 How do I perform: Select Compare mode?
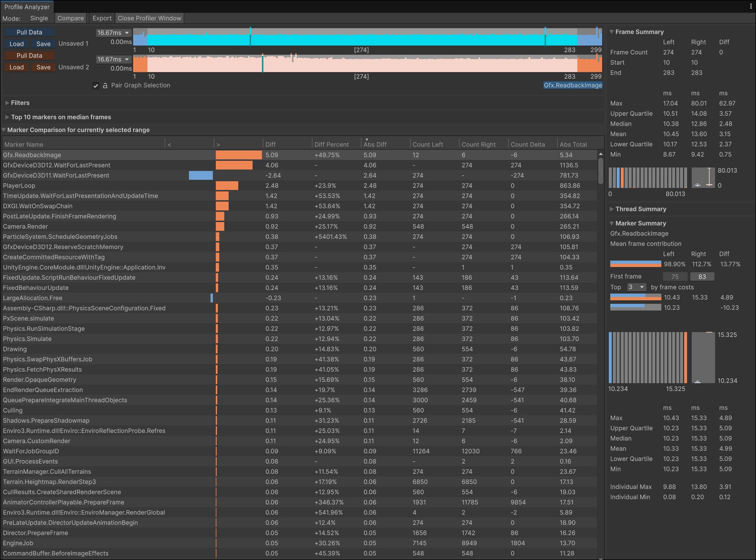[70, 18]
